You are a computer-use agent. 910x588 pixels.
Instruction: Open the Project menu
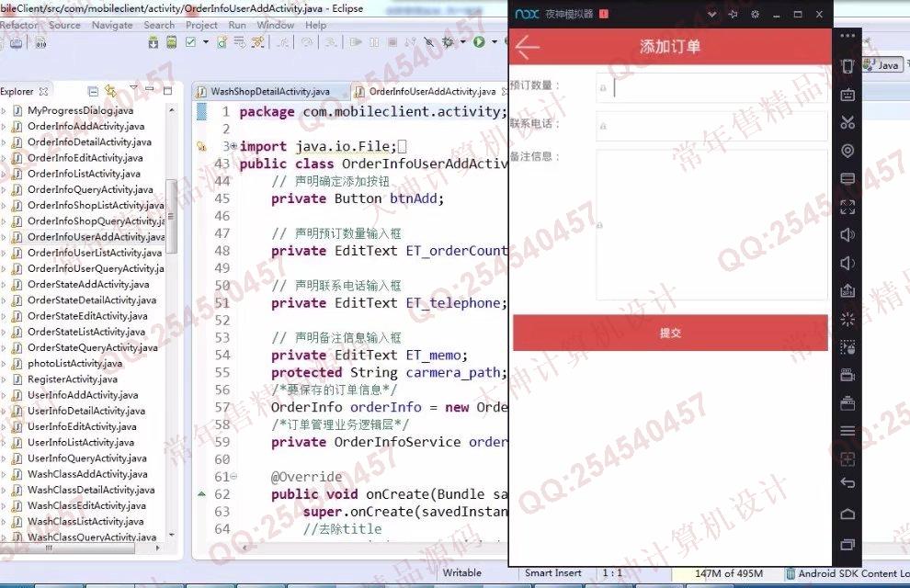point(201,25)
